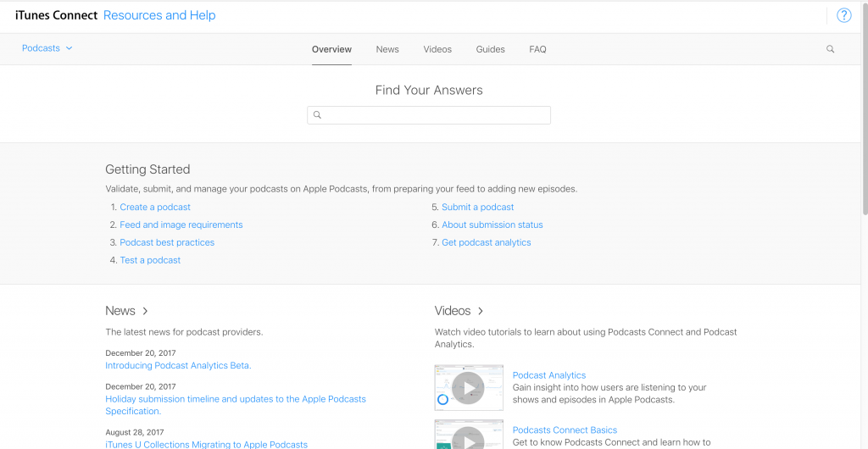Open iTunes U Collections Migrating article

[206, 444]
